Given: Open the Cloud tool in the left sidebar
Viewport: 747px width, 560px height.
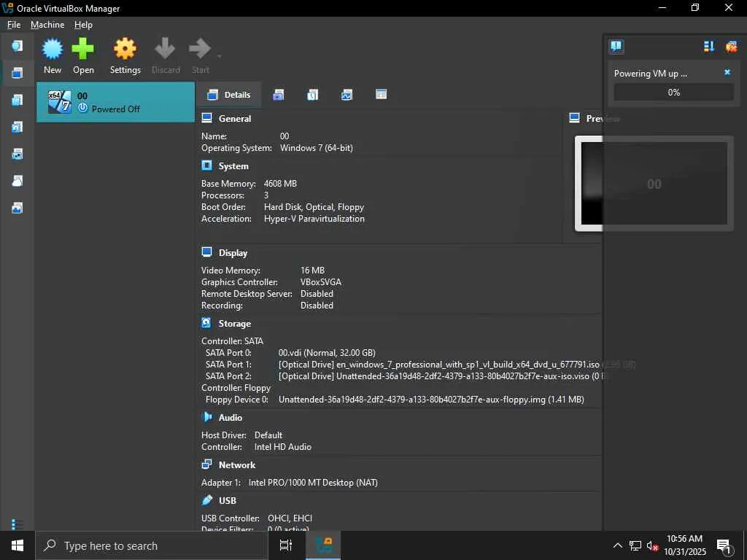Looking at the screenshot, I should [x=18, y=181].
